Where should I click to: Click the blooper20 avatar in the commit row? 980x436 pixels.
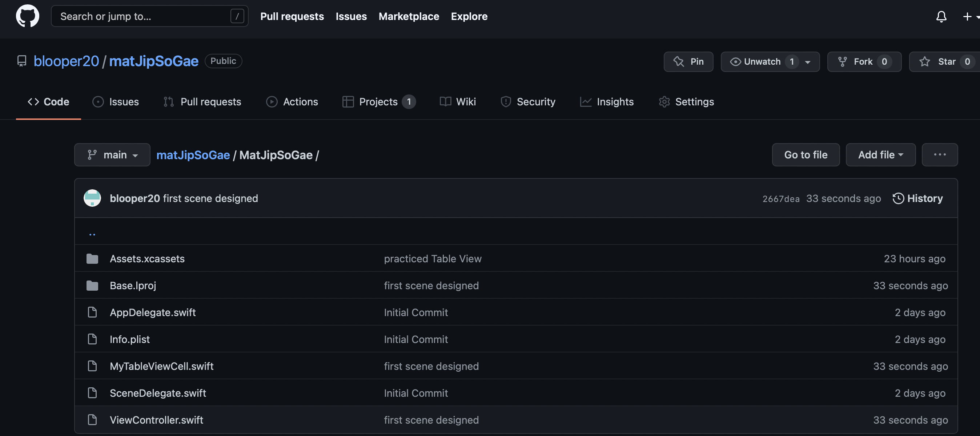tap(92, 198)
